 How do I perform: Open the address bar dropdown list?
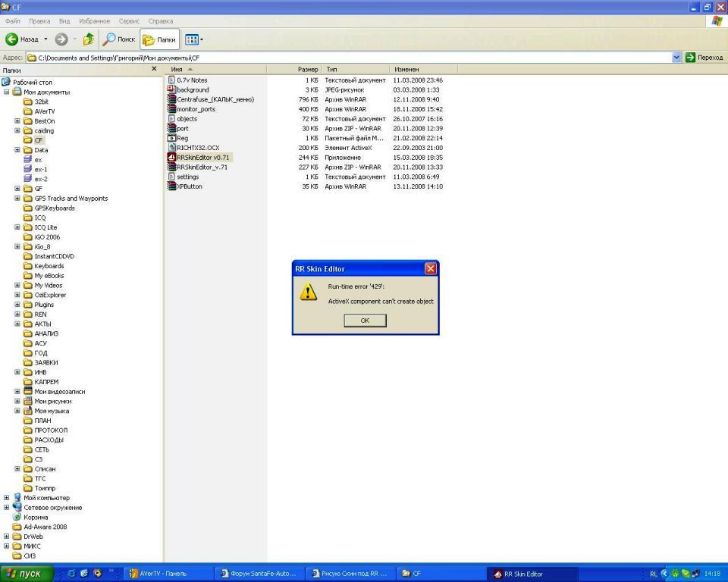coord(676,58)
